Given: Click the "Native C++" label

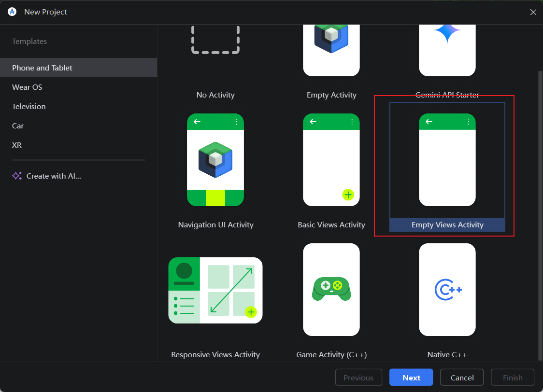Looking at the screenshot, I should point(447,355).
